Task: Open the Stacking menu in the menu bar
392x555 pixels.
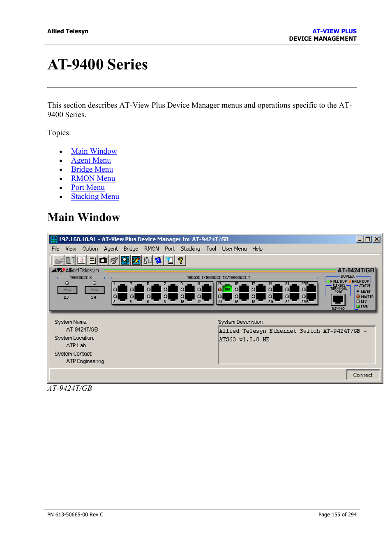Action: (x=191, y=249)
